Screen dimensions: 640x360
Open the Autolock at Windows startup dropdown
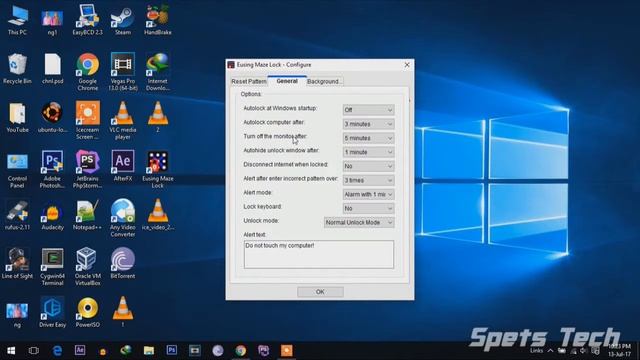368,110
